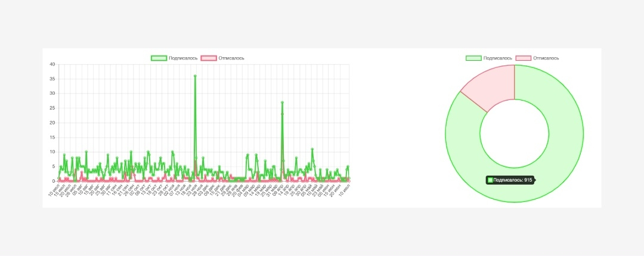644x256 pixels.
Task: Select the highest green peak at 36
Action: click(195, 76)
